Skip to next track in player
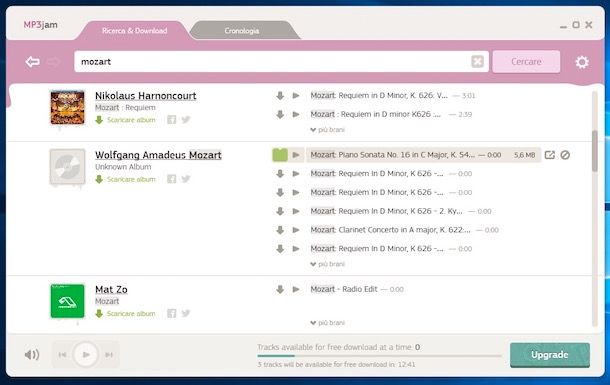Image resolution: width=610 pixels, height=385 pixels. tap(109, 355)
